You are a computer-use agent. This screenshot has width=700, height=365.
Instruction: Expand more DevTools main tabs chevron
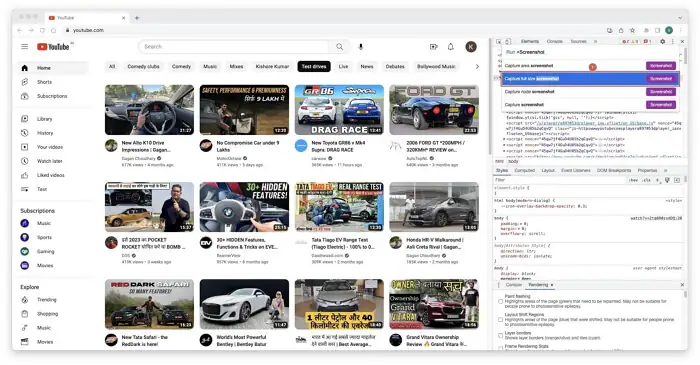[595, 41]
